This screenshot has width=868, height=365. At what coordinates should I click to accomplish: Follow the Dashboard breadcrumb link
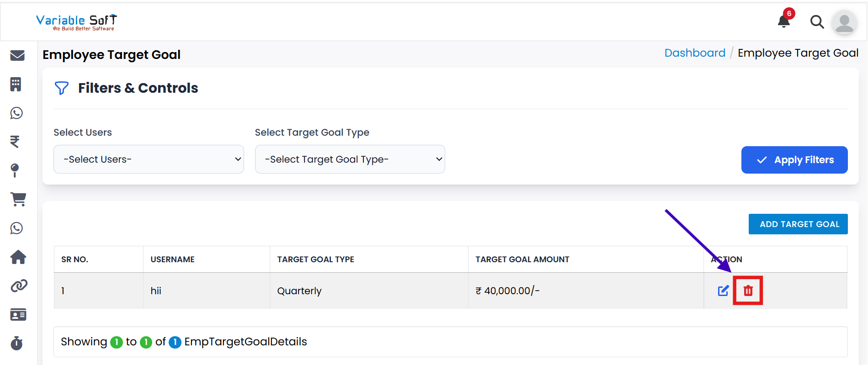coord(695,53)
